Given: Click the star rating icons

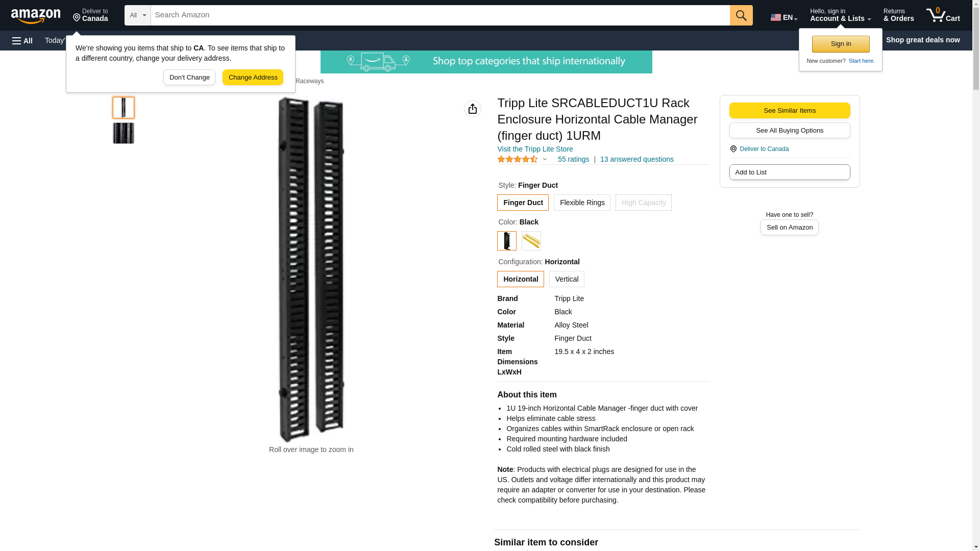Looking at the screenshot, I should [x=518, y=159].
